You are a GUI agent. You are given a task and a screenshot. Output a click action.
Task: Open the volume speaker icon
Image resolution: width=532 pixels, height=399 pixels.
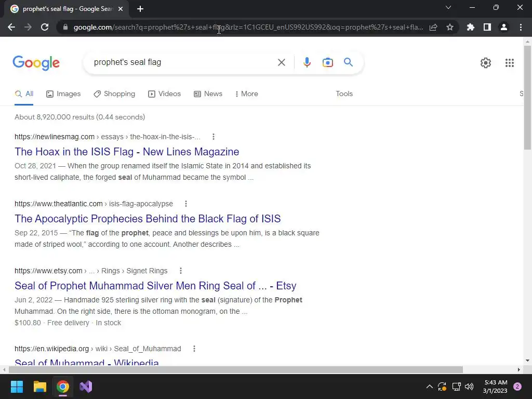click(x=469, y=387)
